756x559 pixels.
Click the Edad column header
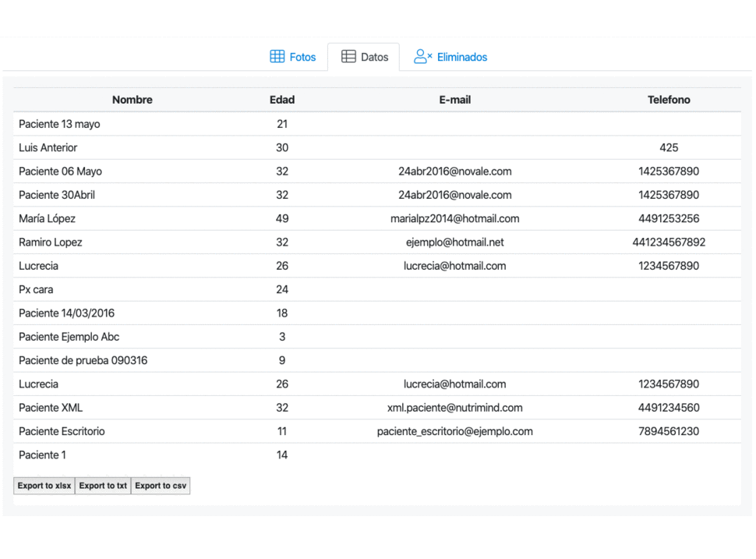coord(282,100)
